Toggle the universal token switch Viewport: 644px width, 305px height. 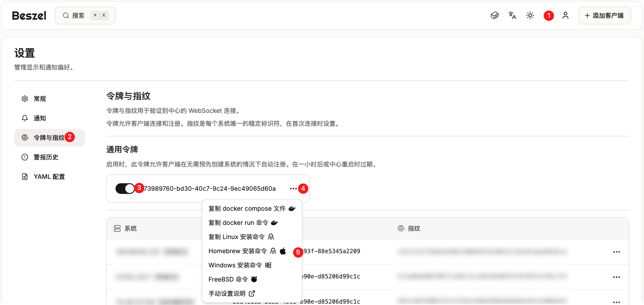[125, 189]
